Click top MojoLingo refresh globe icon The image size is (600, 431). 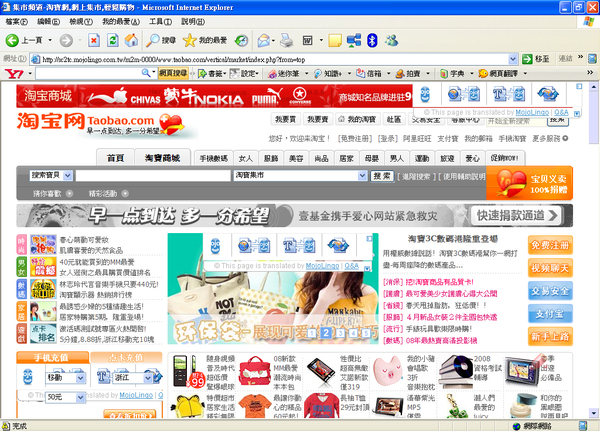click(548, 94)
